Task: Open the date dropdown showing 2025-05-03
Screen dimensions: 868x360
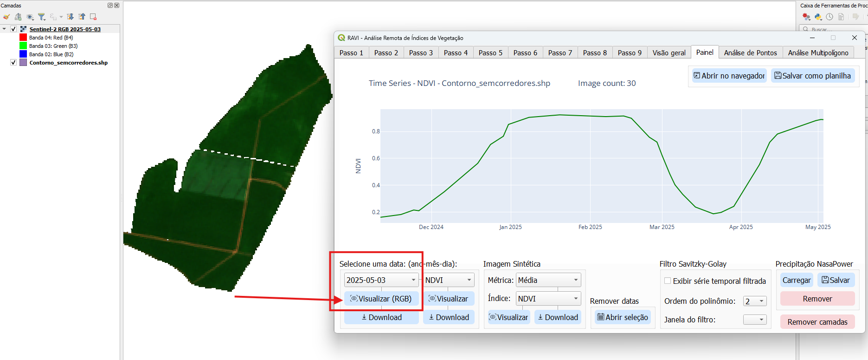Action: point(413,280)
